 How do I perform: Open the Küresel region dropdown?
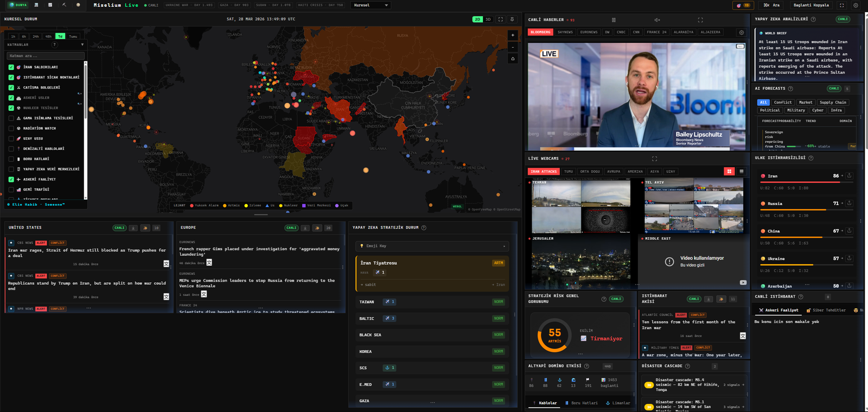pyautogui.click(x=371, y=5)
